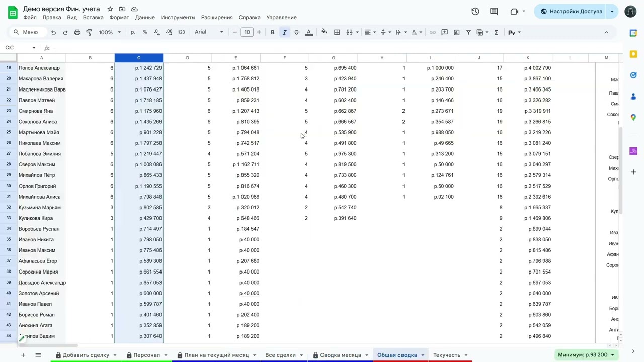Viewport: 644px width, 362px height.
Task: Format cells as percent
Action: [x=145, y=32]
